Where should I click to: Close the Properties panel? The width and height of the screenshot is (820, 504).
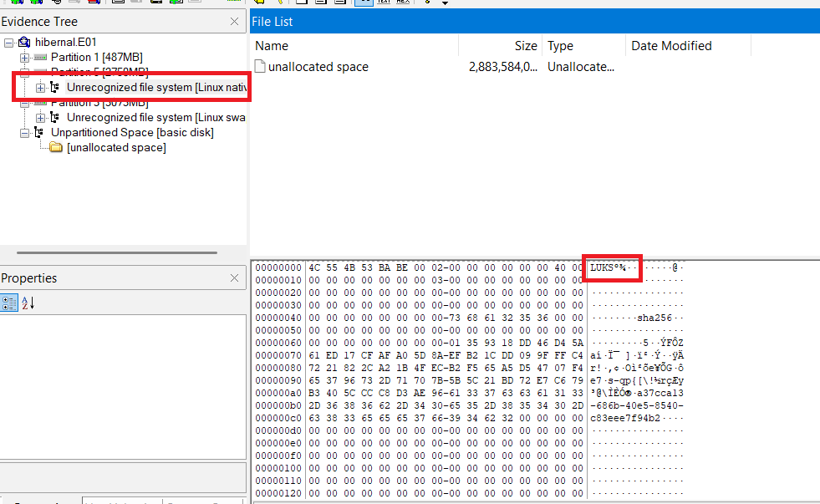coord(234,278)
